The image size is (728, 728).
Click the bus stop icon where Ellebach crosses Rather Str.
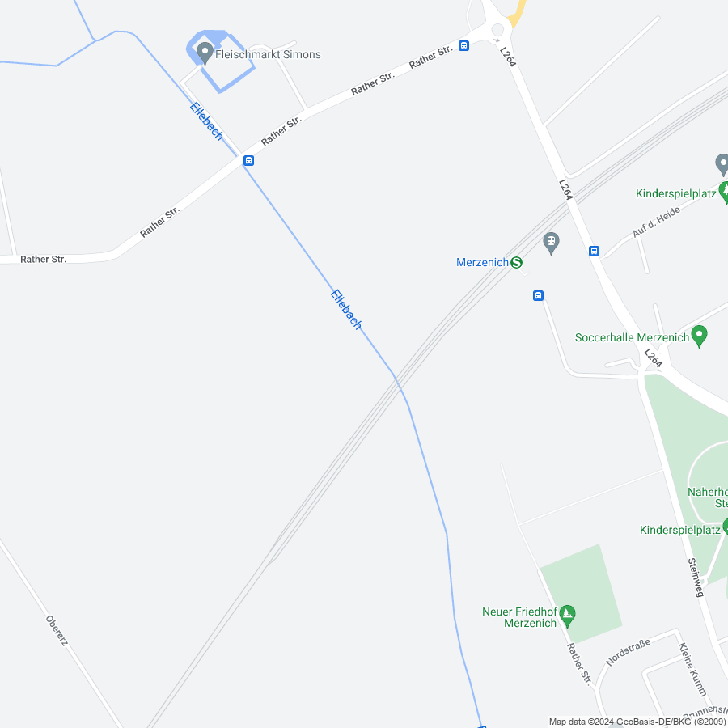(249, 161)
